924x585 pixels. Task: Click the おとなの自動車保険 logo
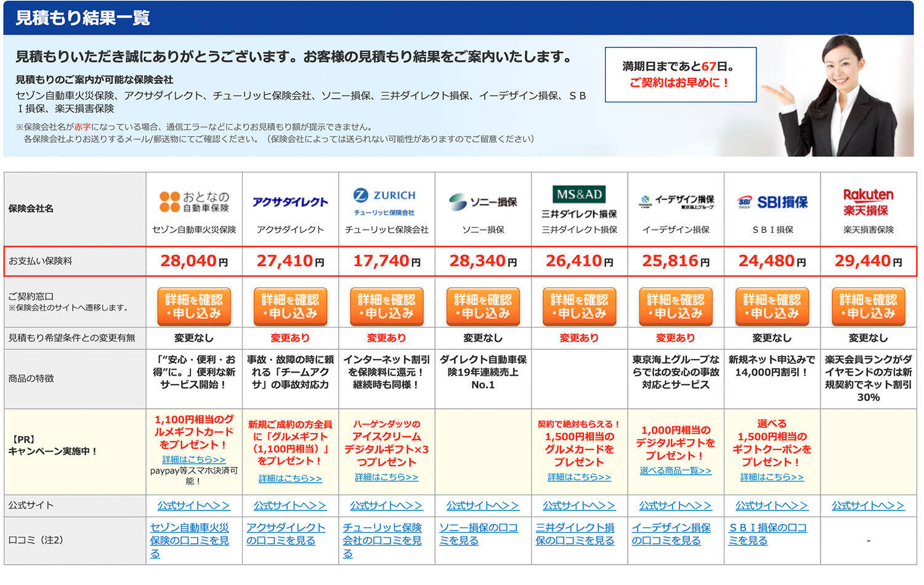[194, 201]
